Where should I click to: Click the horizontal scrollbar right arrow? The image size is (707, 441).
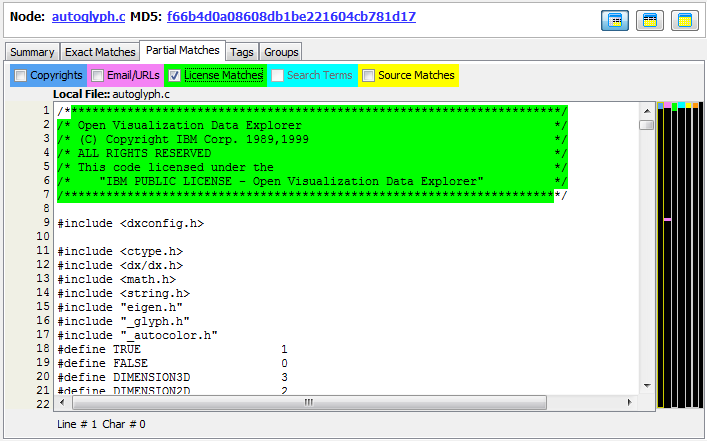tap(630, 402)
